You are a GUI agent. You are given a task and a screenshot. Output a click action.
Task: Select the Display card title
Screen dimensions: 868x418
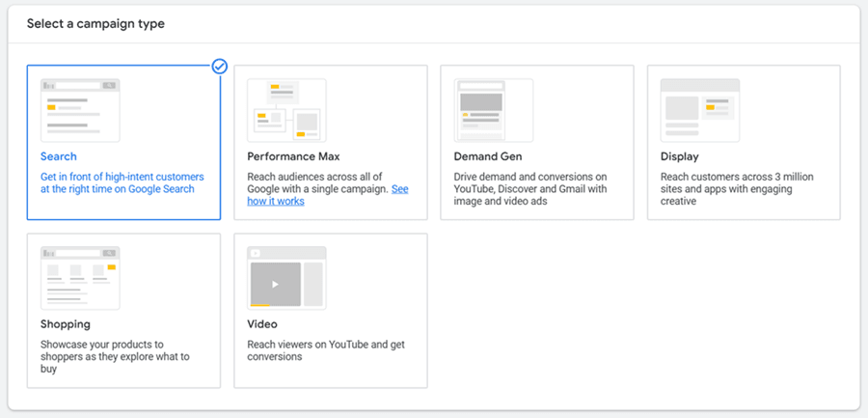coord(679,156)
